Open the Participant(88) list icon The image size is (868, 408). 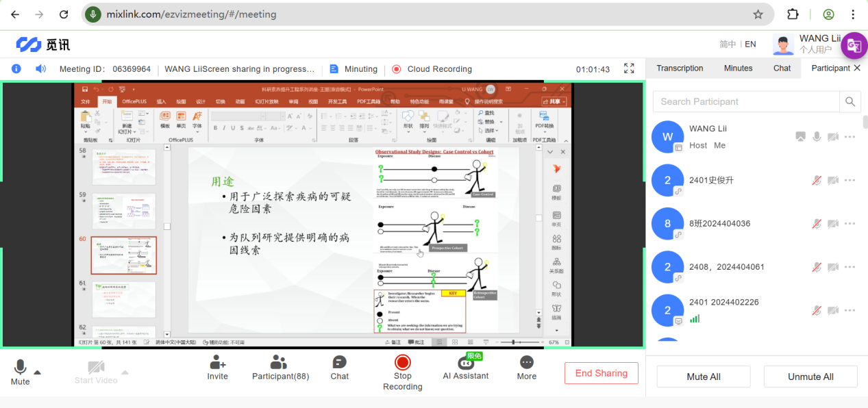(280, 363)
